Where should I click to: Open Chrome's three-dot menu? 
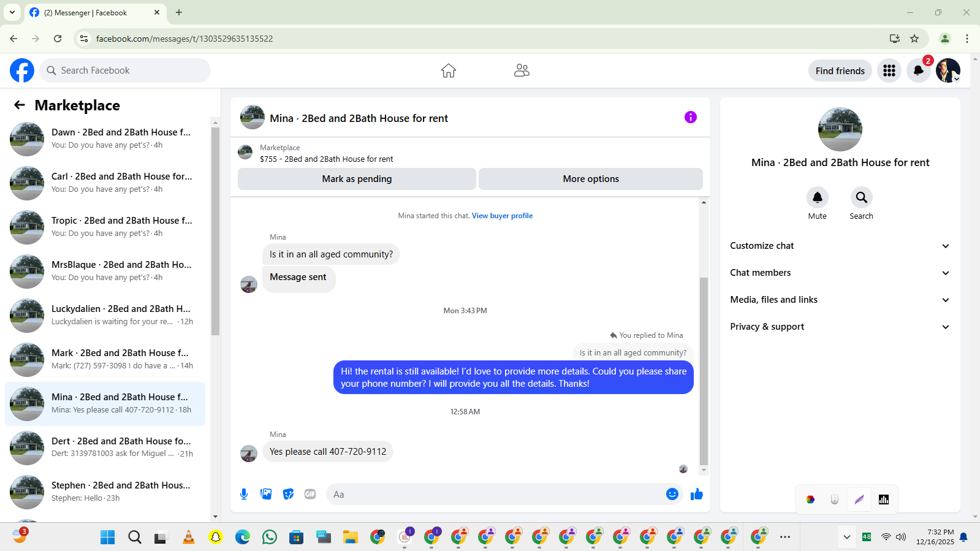click(967, 39)
